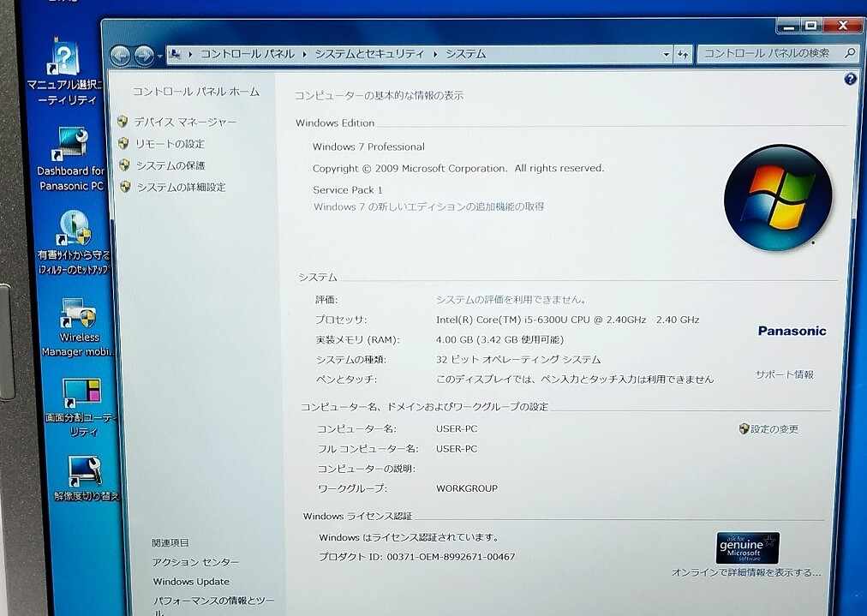Open システムの詳細設定 link
This screenshot has width=867, height=616.
[x=182, y=188]
